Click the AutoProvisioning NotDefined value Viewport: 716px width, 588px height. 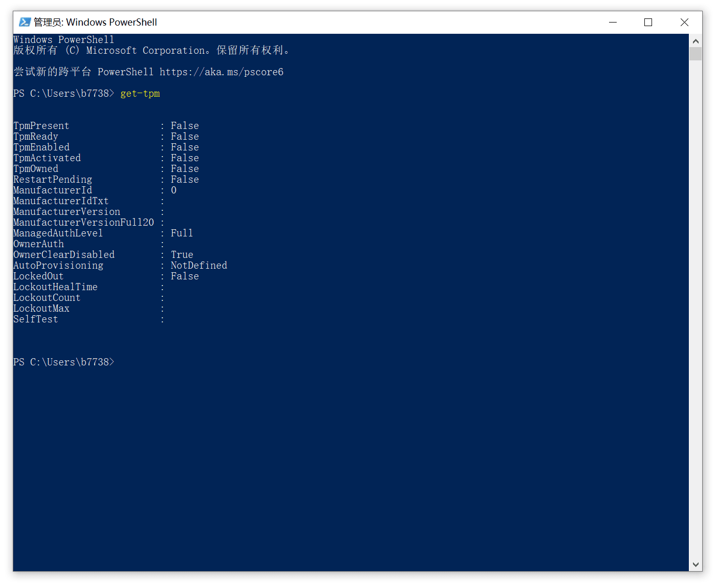click(199, 265)
